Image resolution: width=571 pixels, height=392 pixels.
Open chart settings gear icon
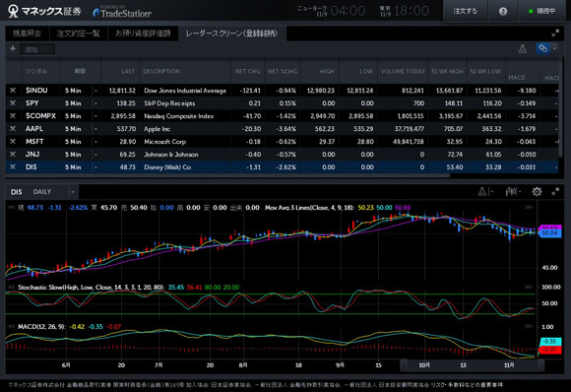tap(537, 192)
